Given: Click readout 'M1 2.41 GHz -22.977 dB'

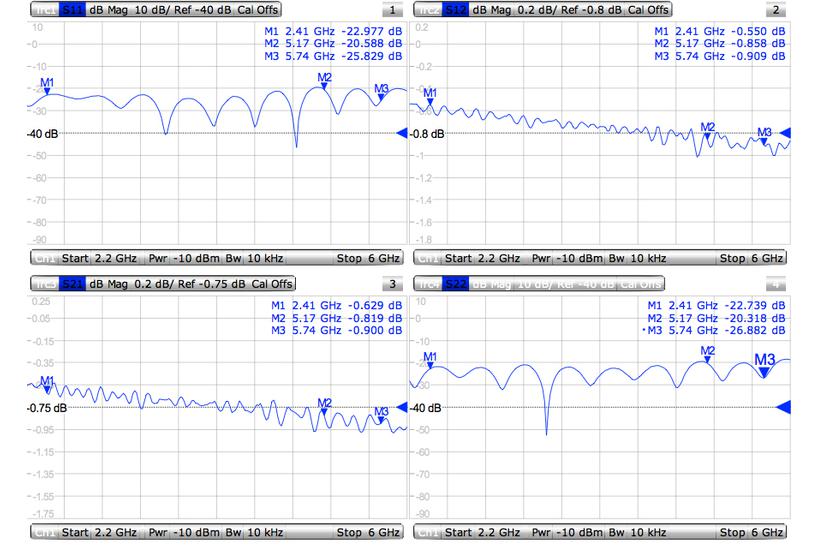Looking at the screenshot, I should pos(333,31).
